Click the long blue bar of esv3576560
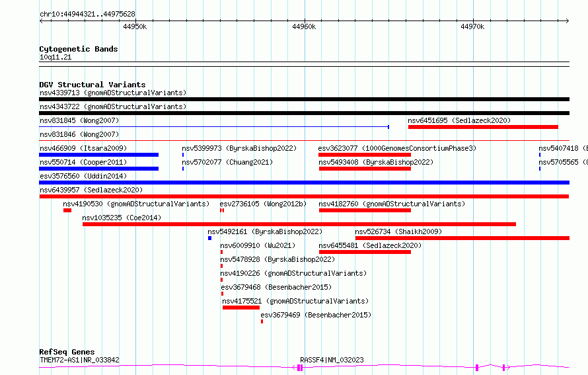Screen dimensions: 588x375 coord(304,183)
